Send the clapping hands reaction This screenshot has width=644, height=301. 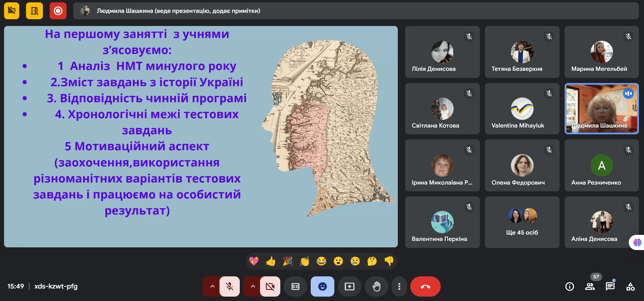[x=305, y=261]
